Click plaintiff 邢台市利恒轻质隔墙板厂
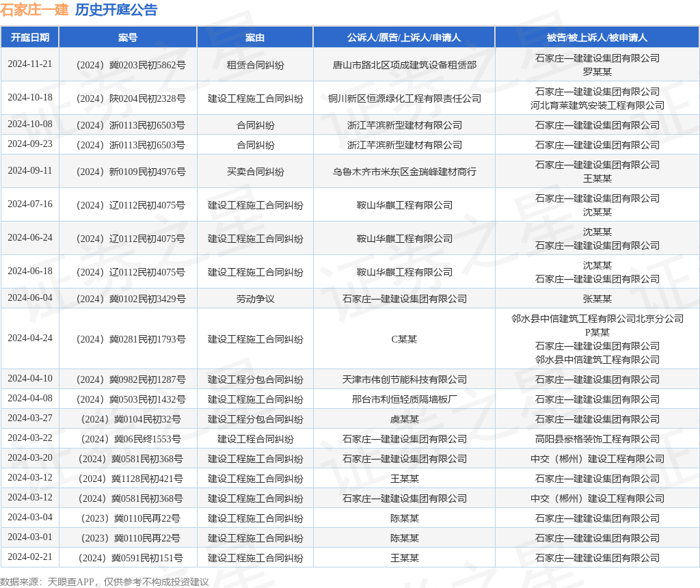 (404, 399)
